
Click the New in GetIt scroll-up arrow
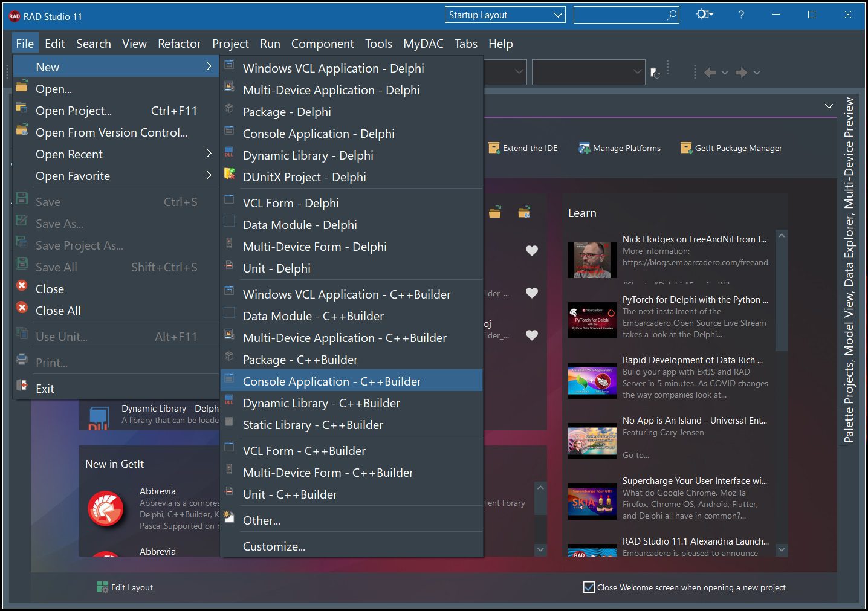(x=540, y=488)
